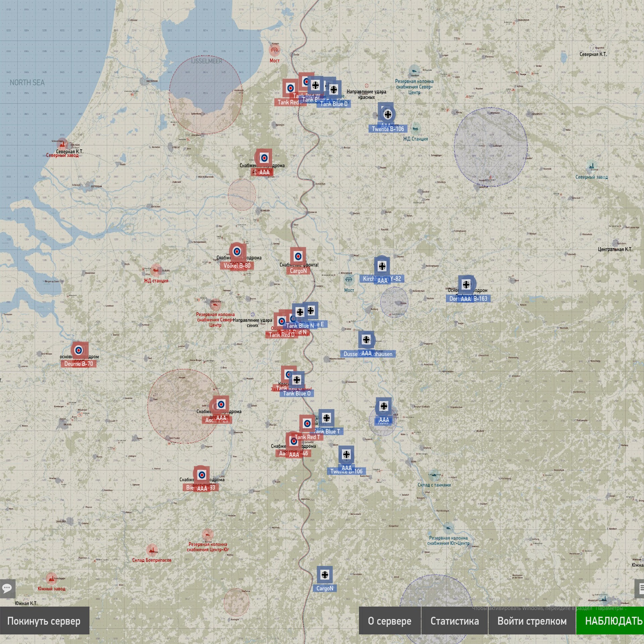Click the Направление удара красных label
This screenshot has width=644, height=644.
point(366,95)
